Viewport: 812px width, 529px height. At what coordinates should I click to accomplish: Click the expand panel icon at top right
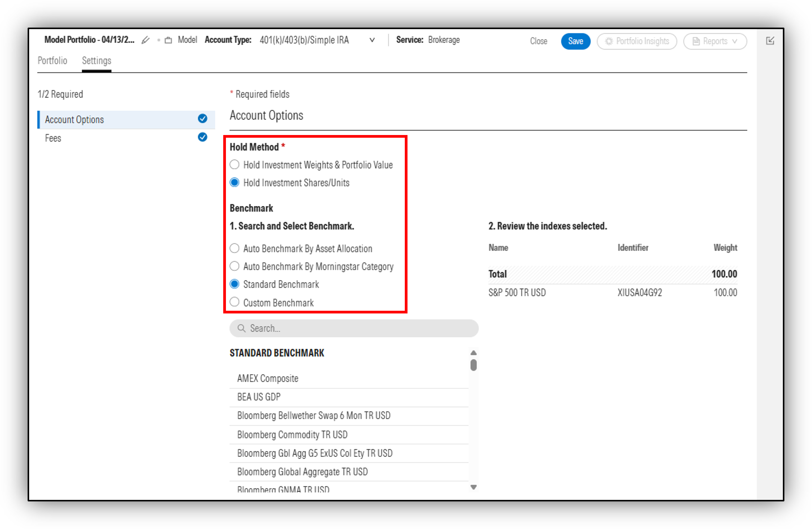click(x=770, y=41)
